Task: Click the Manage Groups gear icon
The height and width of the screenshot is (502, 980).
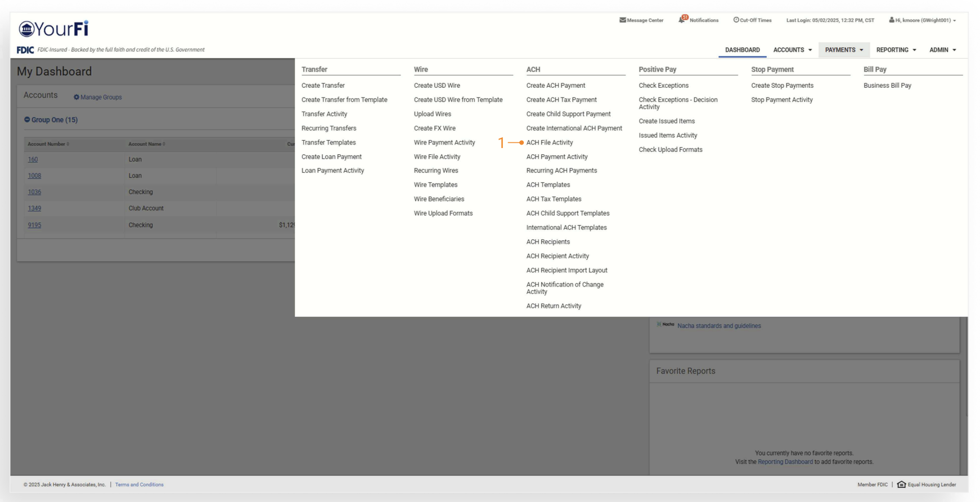Action: [77, 97]
